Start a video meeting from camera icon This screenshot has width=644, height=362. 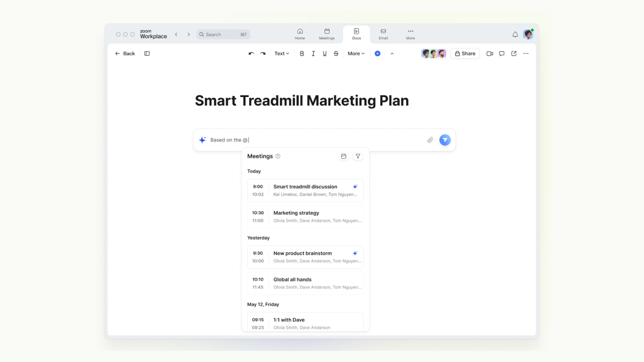(x=490, y=54)
